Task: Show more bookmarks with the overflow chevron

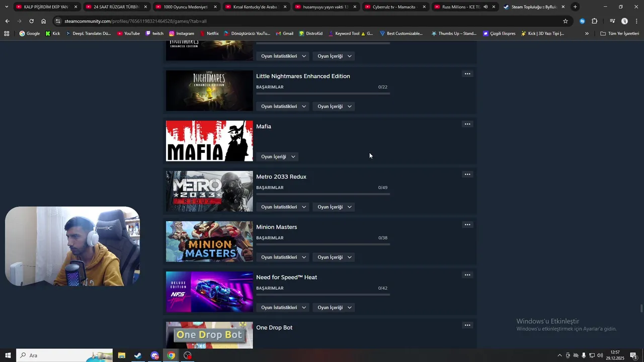Action: 587,34
